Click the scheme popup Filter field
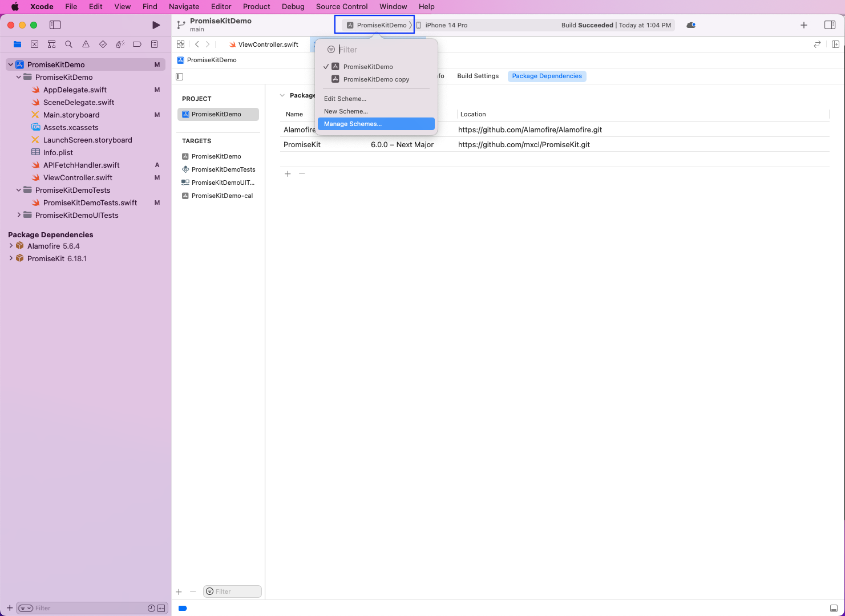The height and width of the screenshot is (616, 845). [377, 50]
